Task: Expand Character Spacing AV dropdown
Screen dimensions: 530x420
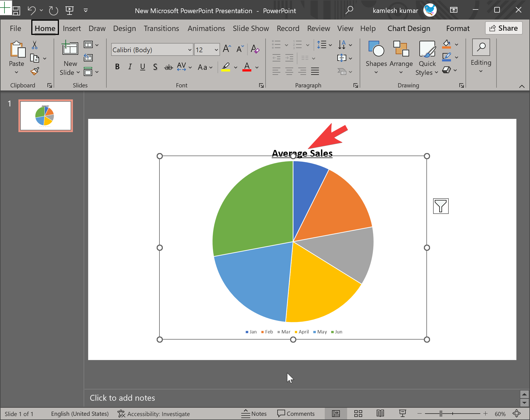Action: (190, 67)
